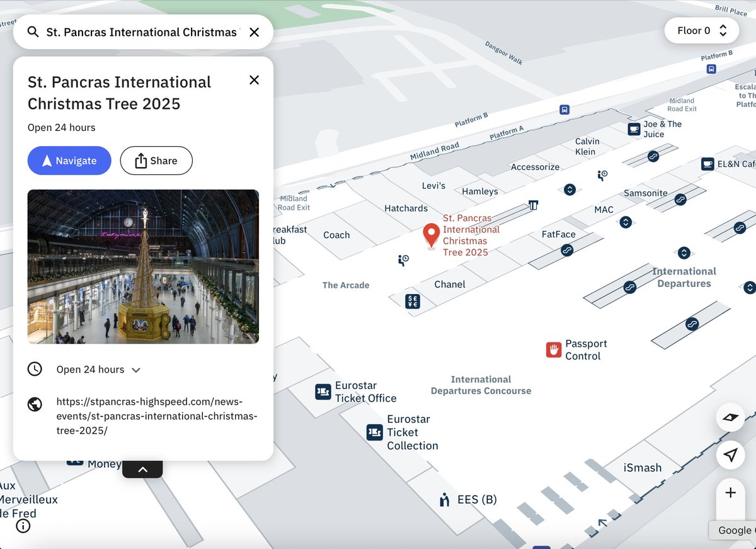Image resolution: width=756 pixels, height=549 pixels.
Task: Select the Samsonite store label
Action: 646,193
